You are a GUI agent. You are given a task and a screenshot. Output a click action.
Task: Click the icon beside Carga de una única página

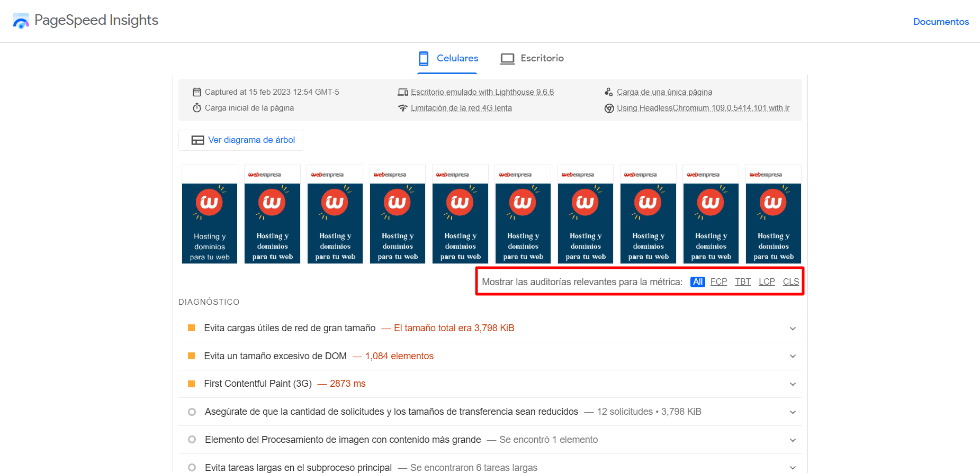click(x=609, y=92)
